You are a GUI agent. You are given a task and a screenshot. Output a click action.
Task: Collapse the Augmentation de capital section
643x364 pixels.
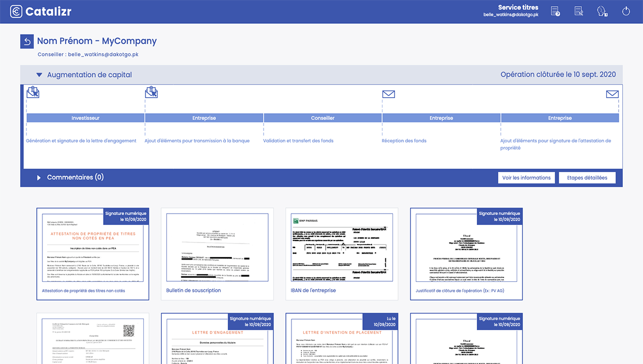pos(39,75)
